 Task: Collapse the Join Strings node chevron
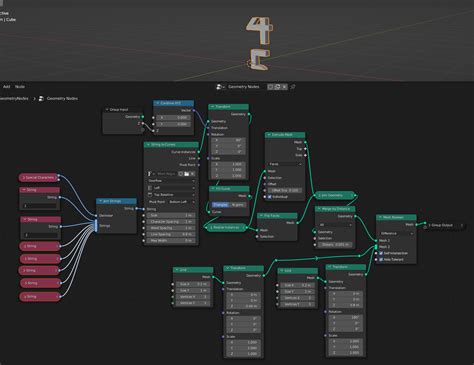[x=100, y=201]
